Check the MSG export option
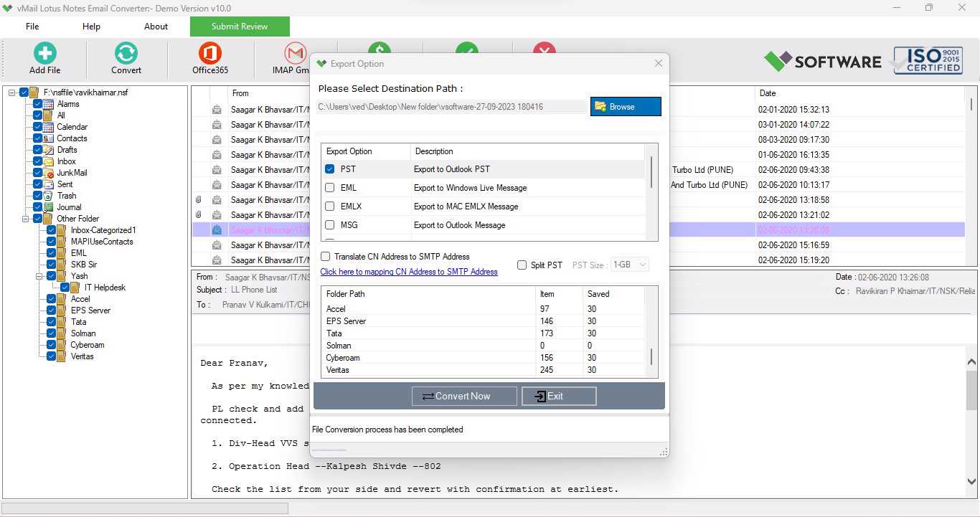The image size is (980, 517). (x=330, y=225)
